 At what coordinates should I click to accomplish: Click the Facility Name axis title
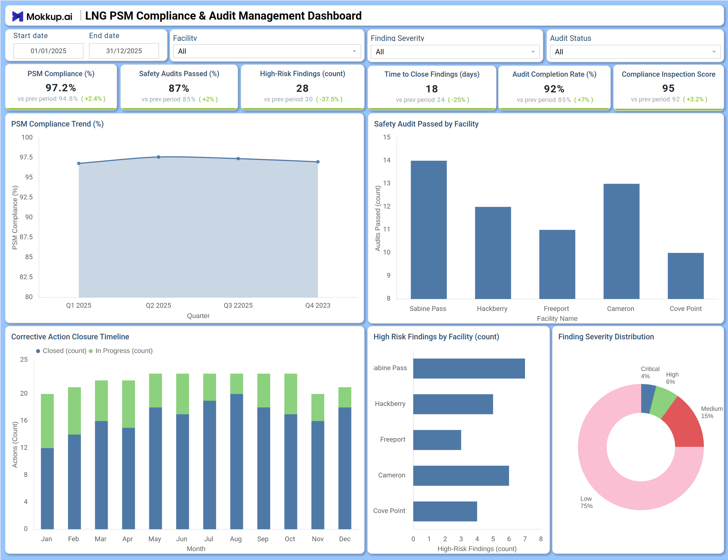point(557,318)
